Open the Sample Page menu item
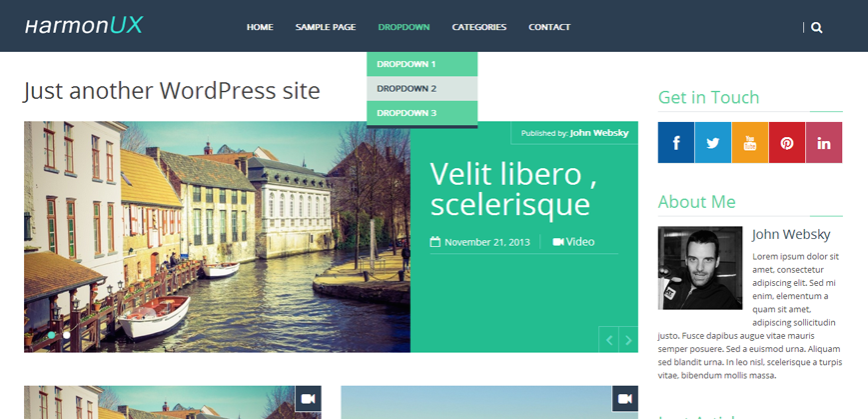Screen dimensions: 868x419 [x=325, y=27]
